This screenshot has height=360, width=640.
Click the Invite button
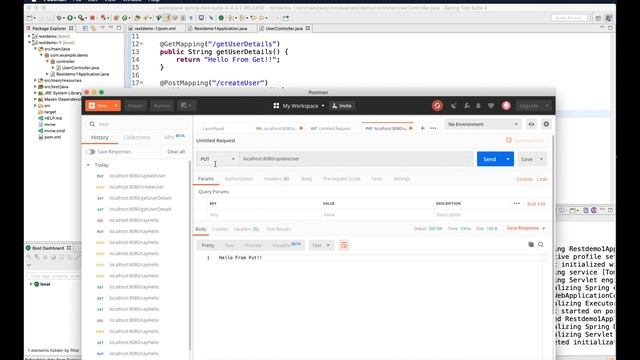coord(342,106)
